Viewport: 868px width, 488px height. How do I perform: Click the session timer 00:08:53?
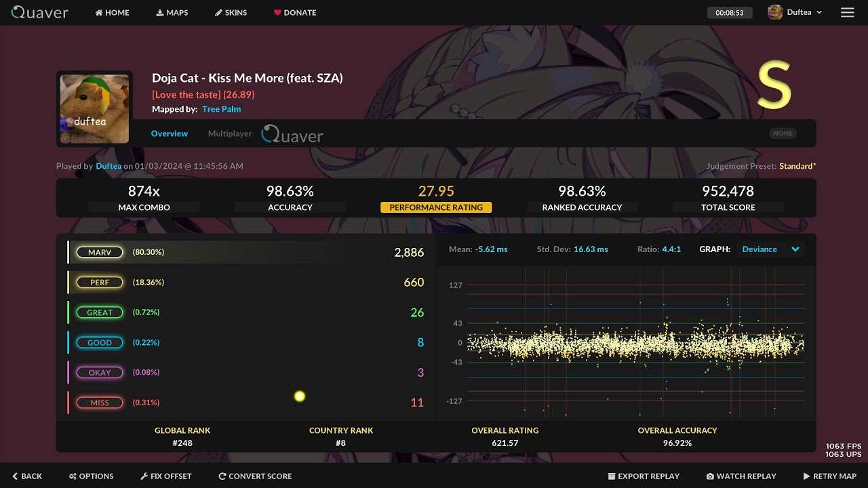click(x=730, y=12)
